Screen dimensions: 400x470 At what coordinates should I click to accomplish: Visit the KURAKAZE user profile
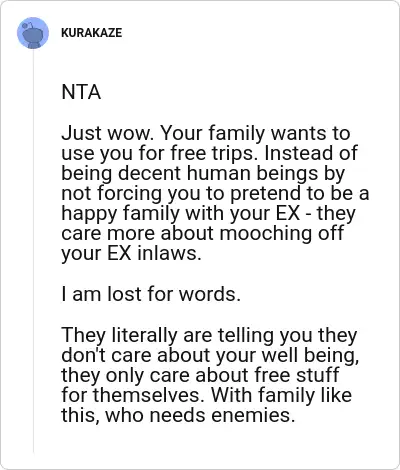tap(92, 33)
